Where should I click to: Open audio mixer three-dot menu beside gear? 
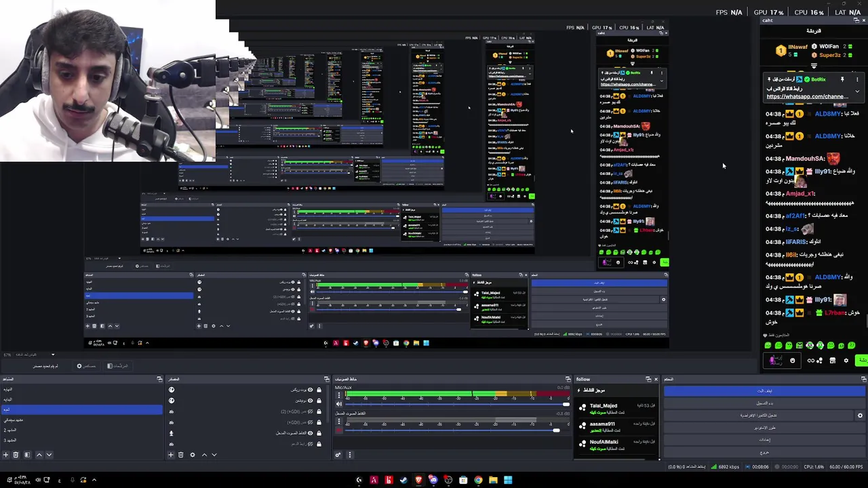[x=350, y=455]
